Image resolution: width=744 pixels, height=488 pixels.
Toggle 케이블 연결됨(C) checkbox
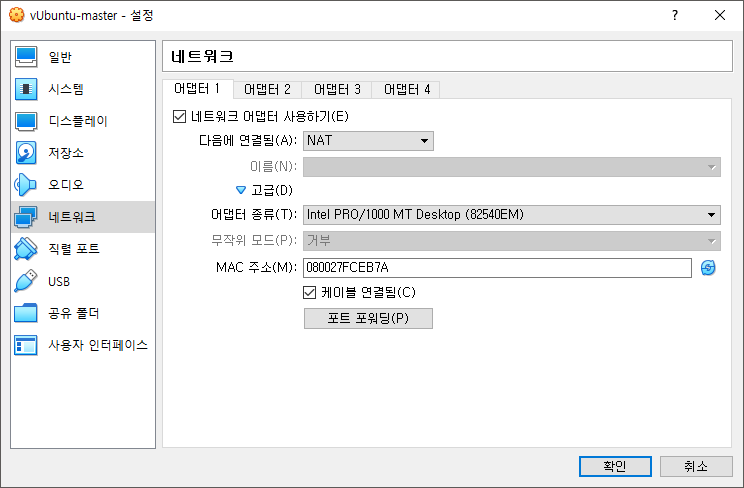click(309, 292)
